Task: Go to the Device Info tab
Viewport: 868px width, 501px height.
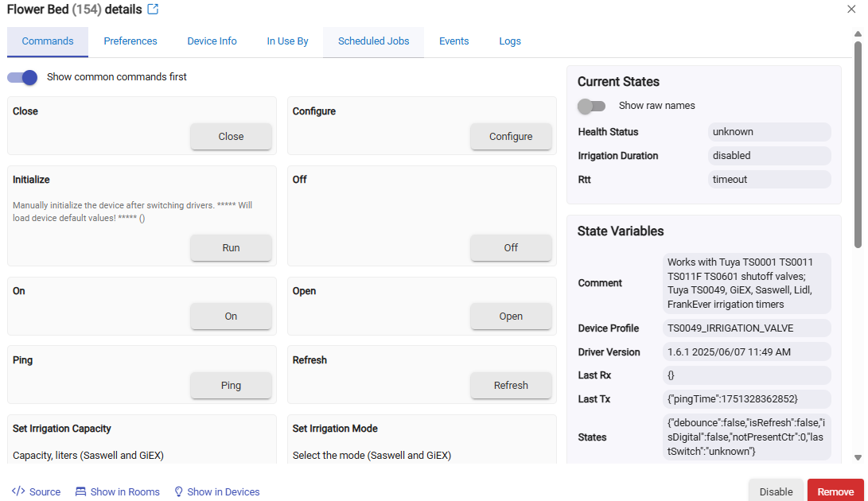Action: [x=212, y=41]
